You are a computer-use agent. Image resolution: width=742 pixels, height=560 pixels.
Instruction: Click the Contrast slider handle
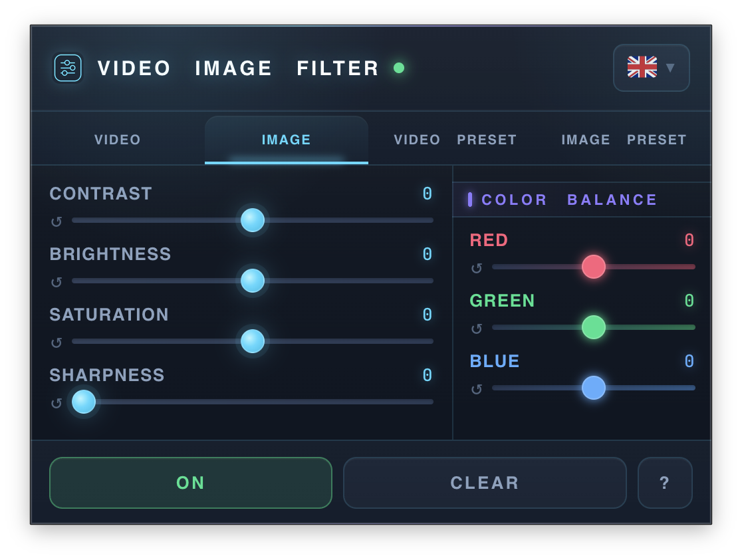(x=253, y=220)
